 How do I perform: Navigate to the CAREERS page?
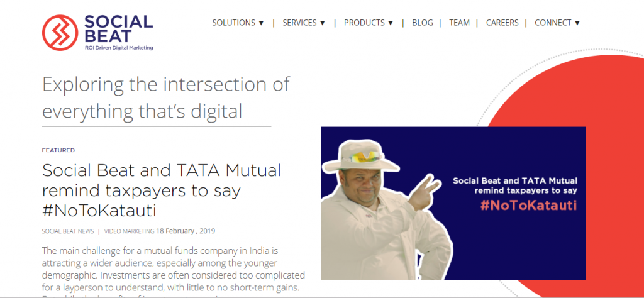point(502,23)
